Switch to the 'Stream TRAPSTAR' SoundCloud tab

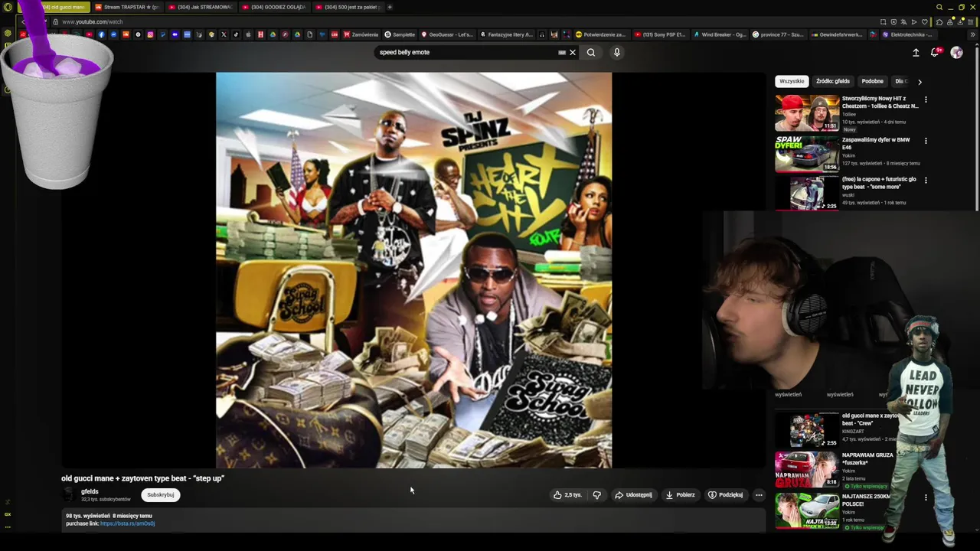click(126, 7)
